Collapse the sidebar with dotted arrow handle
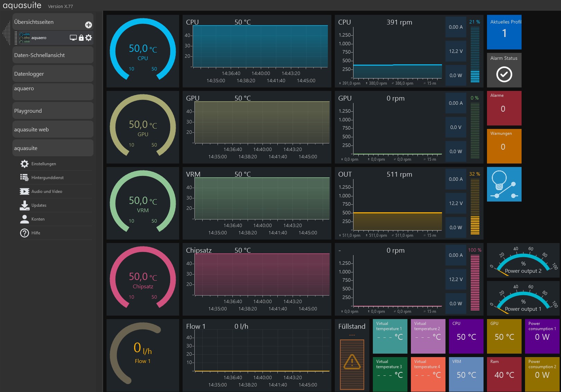Screen dimensions: 561x392 coord(6,33)
